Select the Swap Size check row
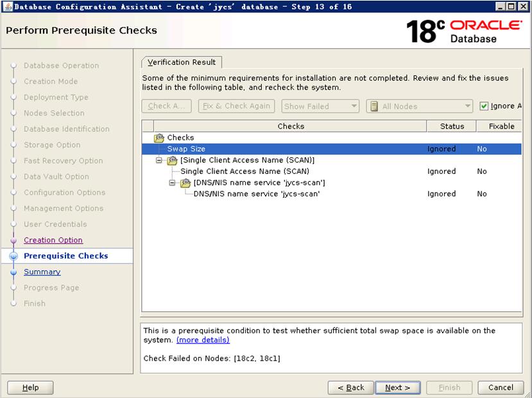Image resolution: width=532 pixels, height=398 pixels. pos(332,149)
